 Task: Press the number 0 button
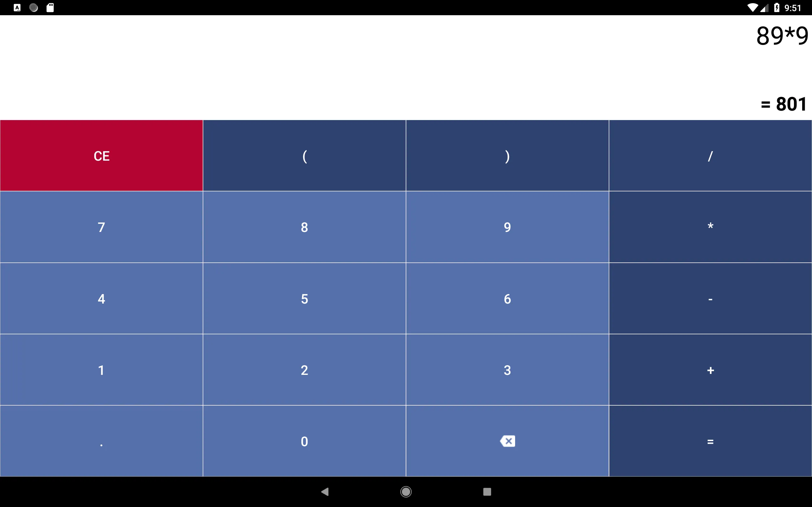click(304, 442)
